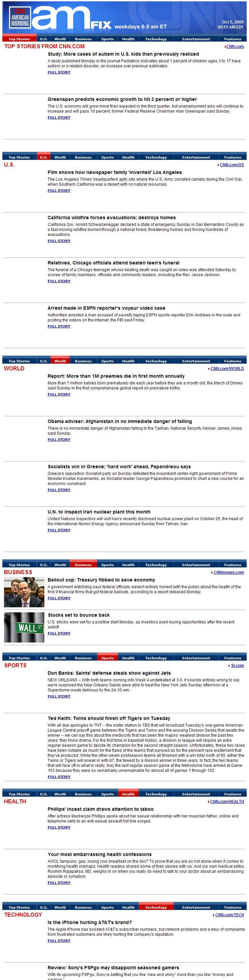Click headline 'U.N. to inspect Iran nuclear plant this month'
The width and height of the screenshot is (249, 980).
[x=99, y=512]
